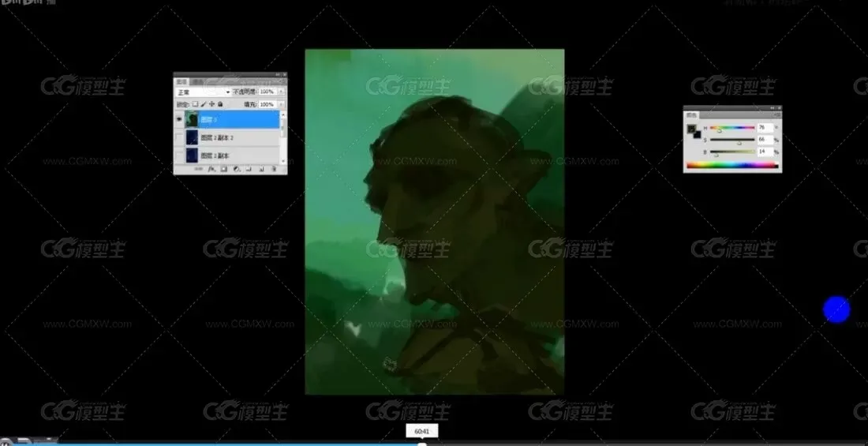Click the S value field showing 66
The width and height of the screenshot is (868, 446).
765,140
